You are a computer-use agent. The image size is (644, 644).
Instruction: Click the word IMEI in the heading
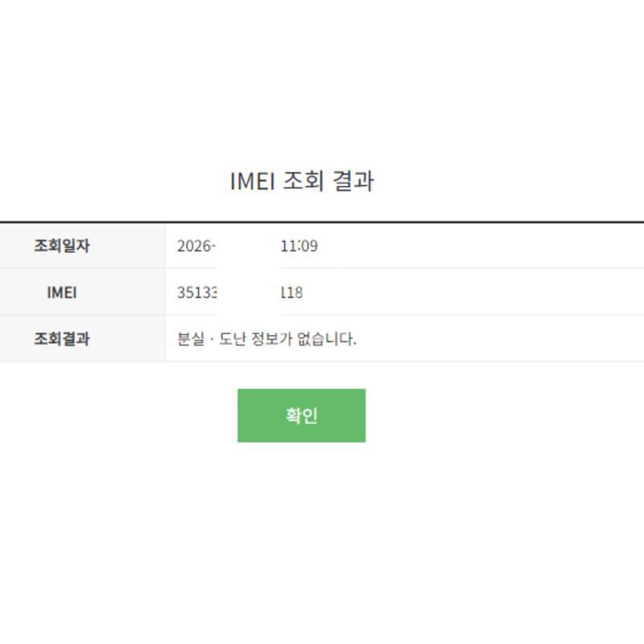(253, 181)
